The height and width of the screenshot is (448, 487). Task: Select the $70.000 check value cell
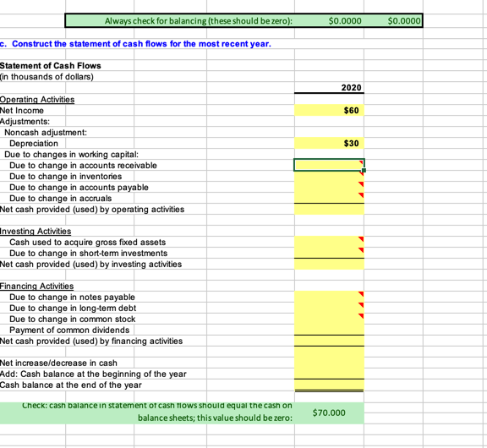[329, 412]
